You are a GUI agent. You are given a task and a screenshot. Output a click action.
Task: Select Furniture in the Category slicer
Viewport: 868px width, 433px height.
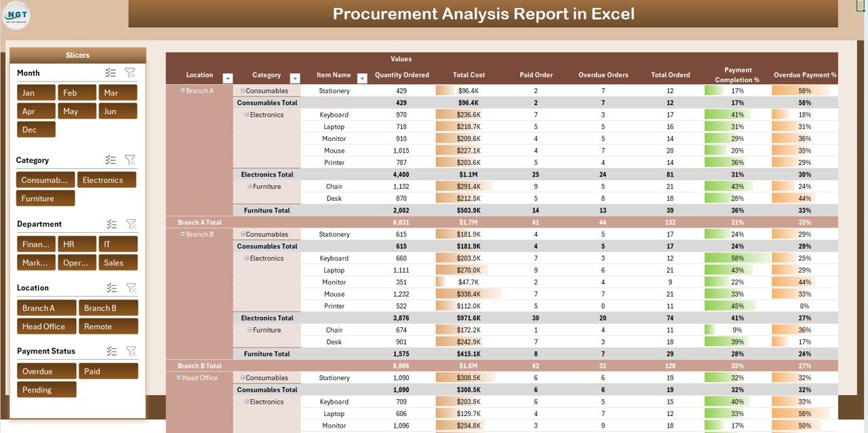click(45, 198)
